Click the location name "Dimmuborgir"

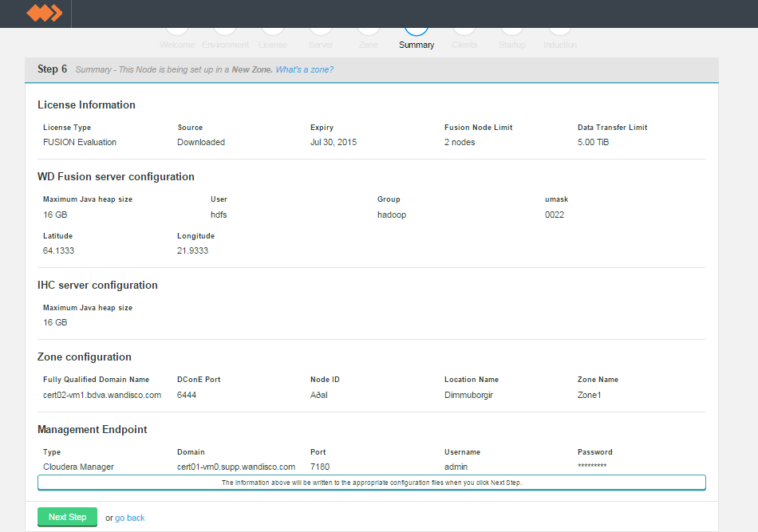click(x=468, y=395)
